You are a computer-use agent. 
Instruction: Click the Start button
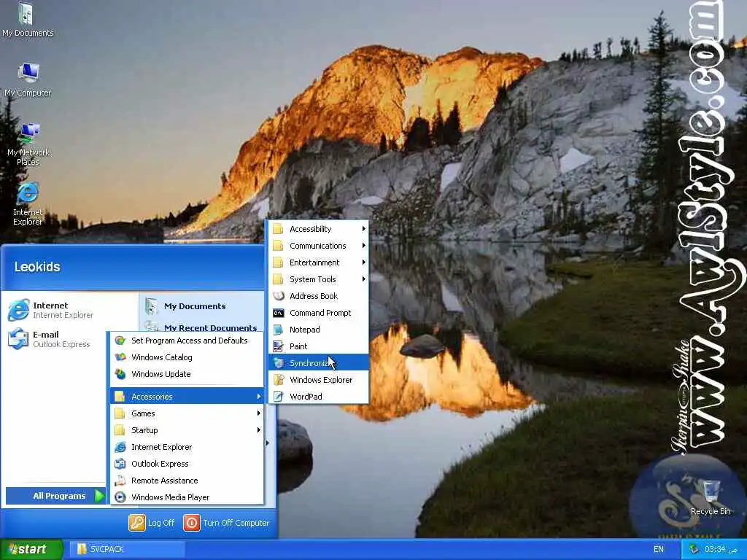[x=31, y=550]
